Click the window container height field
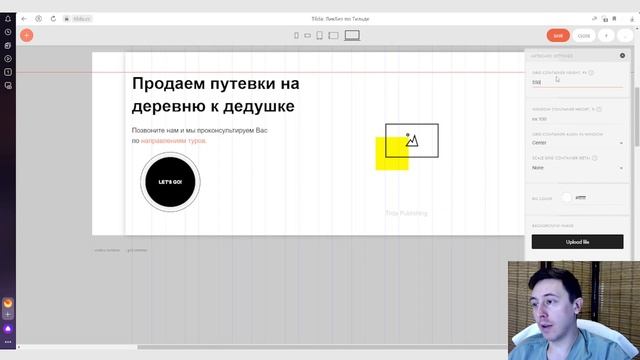 pos(577,119)
